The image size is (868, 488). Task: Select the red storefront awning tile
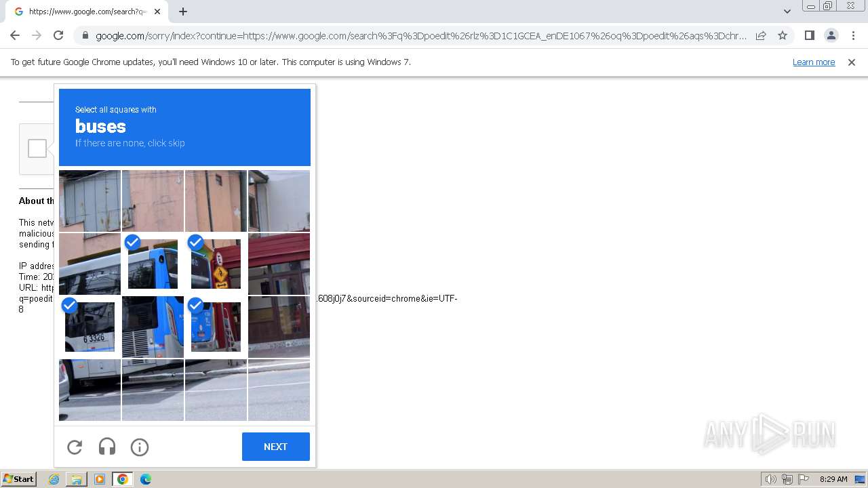coord(279,264)
